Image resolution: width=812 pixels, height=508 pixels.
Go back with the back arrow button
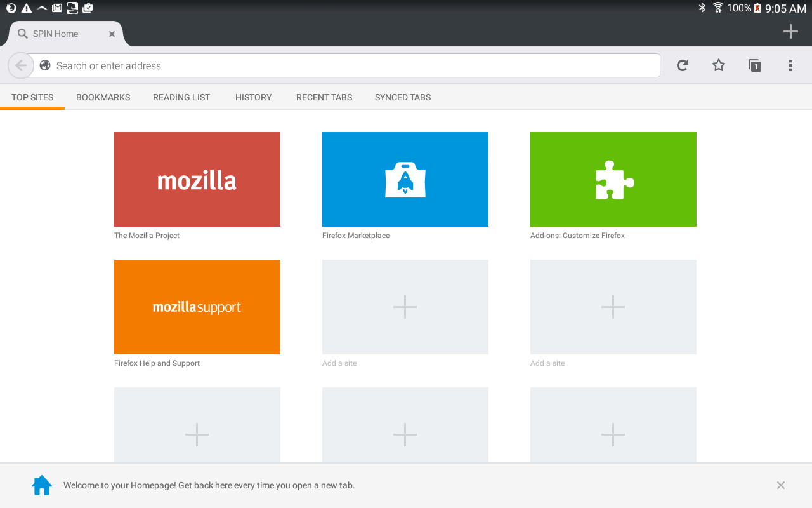pyautogui.click(x=20, y=65)
